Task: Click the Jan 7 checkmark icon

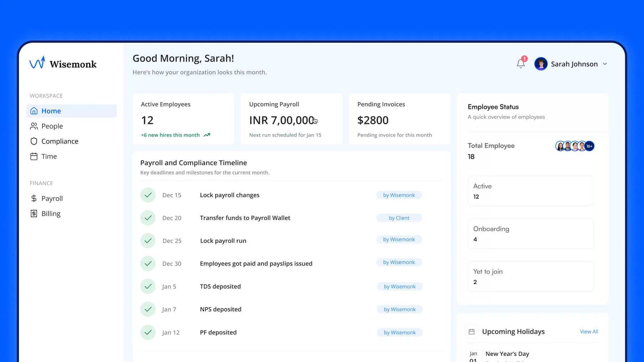Action: 148,309
